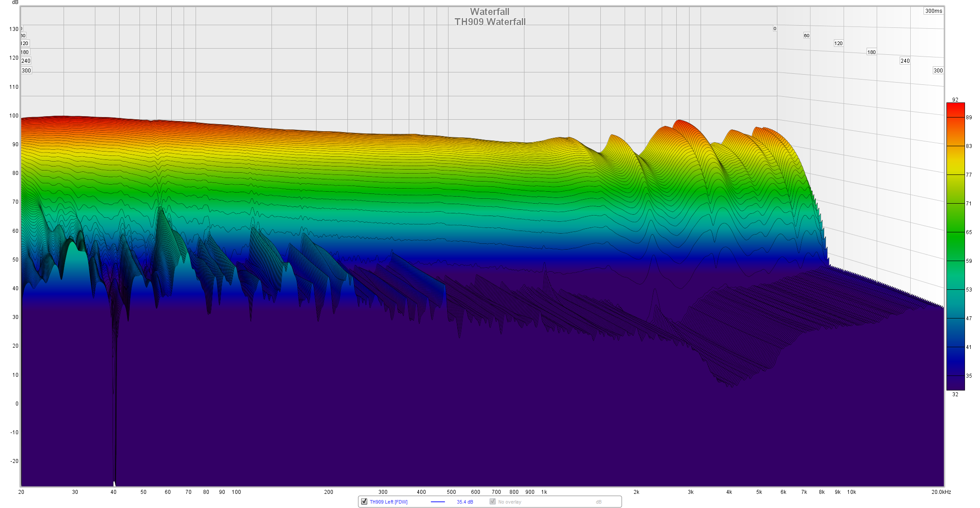The width and height of the screenshot is (980, 508).
Task: Click the right-side 120 ms time marker
Action: coord(838,43)
